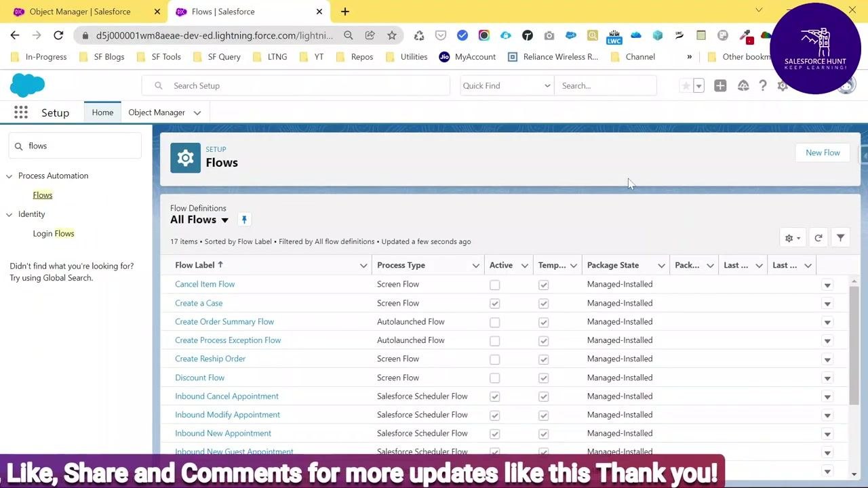868x488 pixels.
Task: Open Flow Label column menu chevron
Action: [363, 266]
